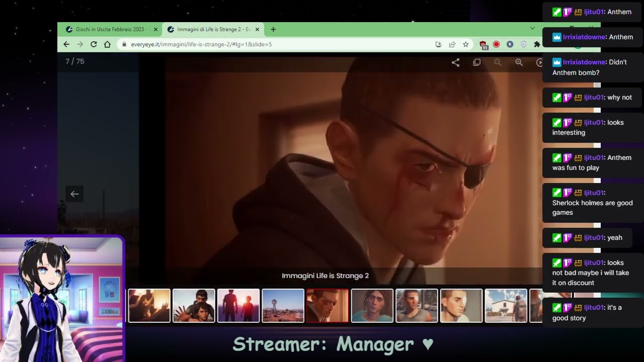Click the install app icon in address bar
The height and width of the screenshot is (362, 644).
pyautogui.click(x=438, y=44)
